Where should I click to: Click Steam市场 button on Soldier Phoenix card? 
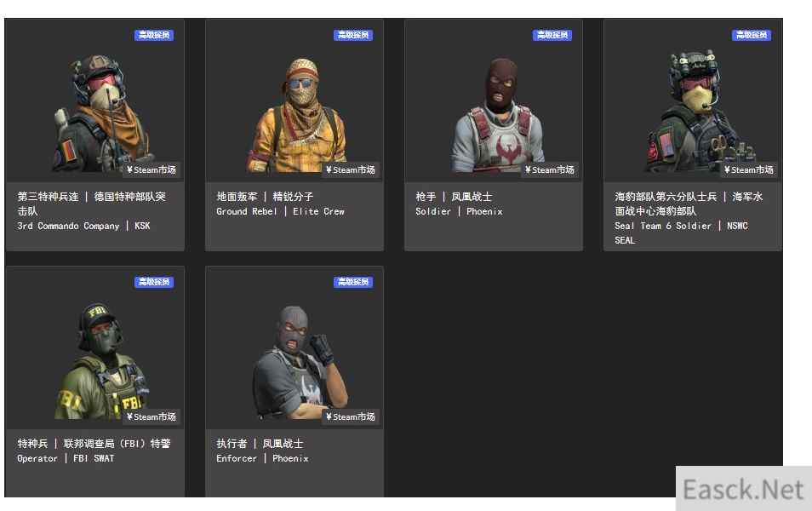point(550,170)
